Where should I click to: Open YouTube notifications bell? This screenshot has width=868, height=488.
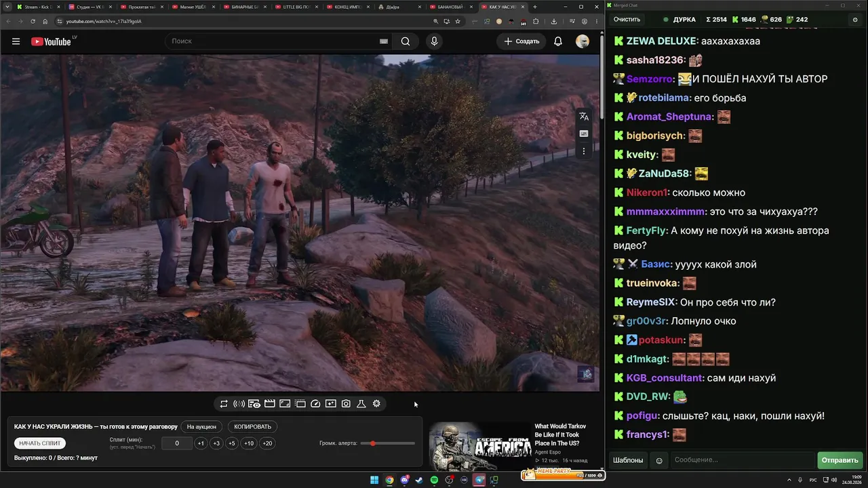pyautogui.click(x=558, y=41)
